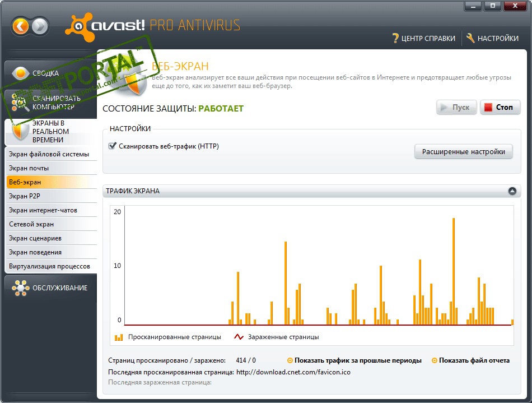Select Виртуализация процессов item
532x403 pixels.
click(52, 266)
